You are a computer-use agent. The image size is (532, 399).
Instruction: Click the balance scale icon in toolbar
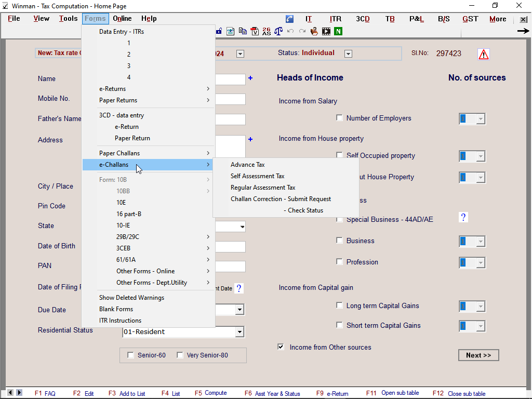(278, 31)
